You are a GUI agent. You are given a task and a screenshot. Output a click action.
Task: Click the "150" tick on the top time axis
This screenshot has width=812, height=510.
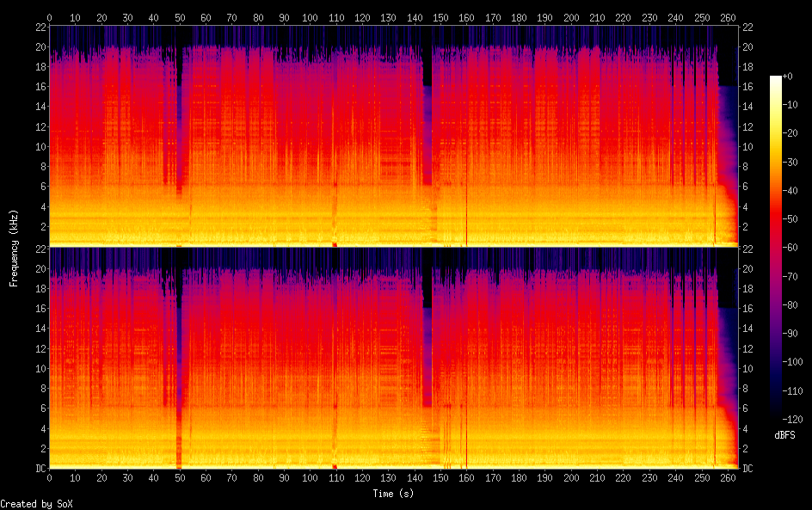pyautogui.click(x=440, y=17)
